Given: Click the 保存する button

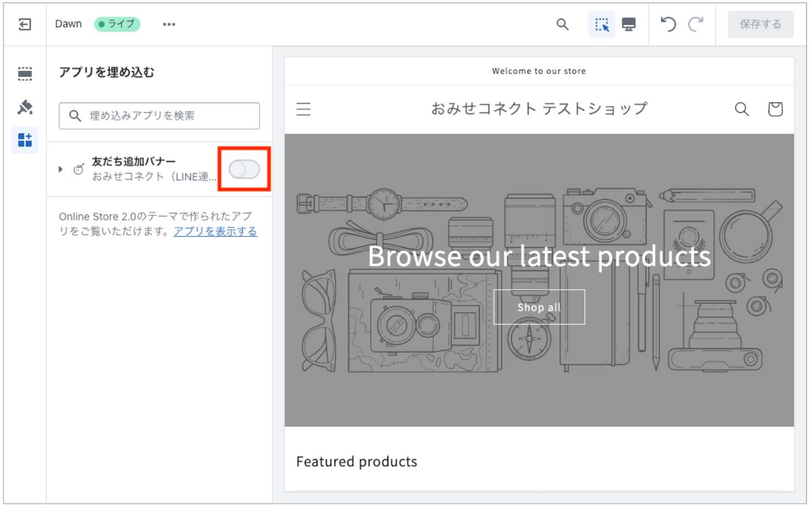Looking at the screenshot, I should 760,24.
